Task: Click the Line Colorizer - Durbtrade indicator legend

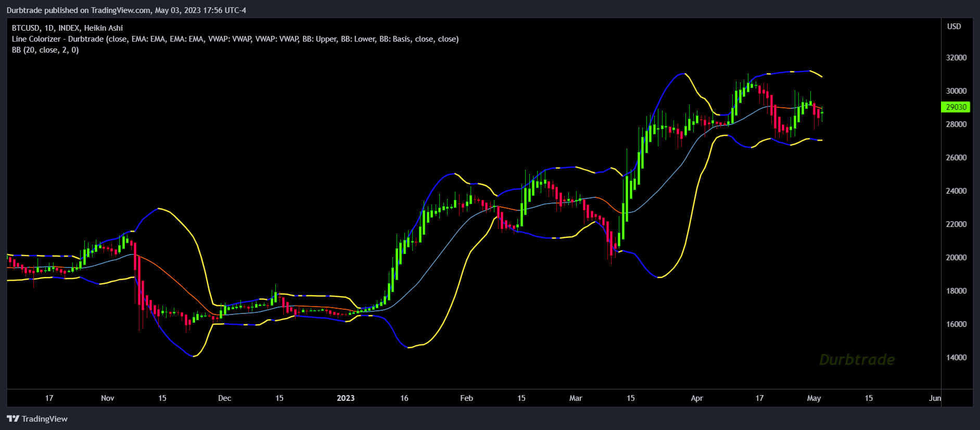Action: pyautogui.click(x=235, y=39)
